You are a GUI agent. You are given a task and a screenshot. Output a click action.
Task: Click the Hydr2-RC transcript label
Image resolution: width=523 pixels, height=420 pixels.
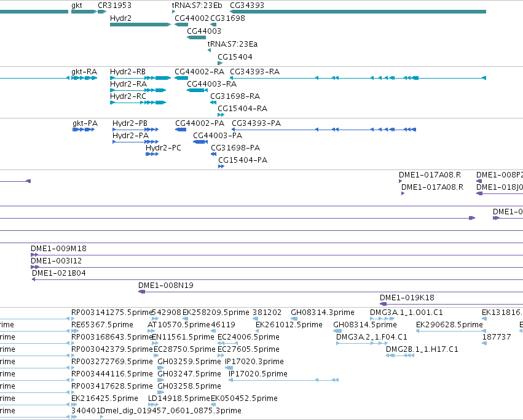[x=128, y=96]
